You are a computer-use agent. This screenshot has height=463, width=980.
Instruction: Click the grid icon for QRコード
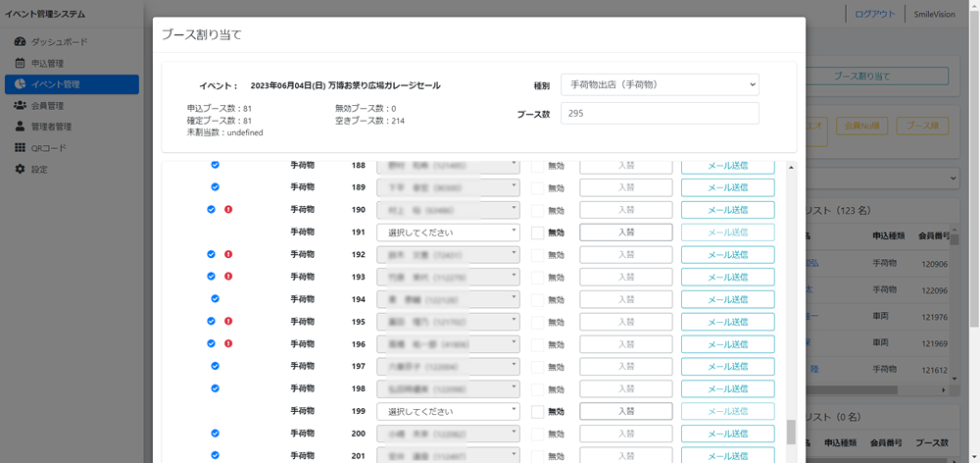pyautogui.click(x=20, y=148)
